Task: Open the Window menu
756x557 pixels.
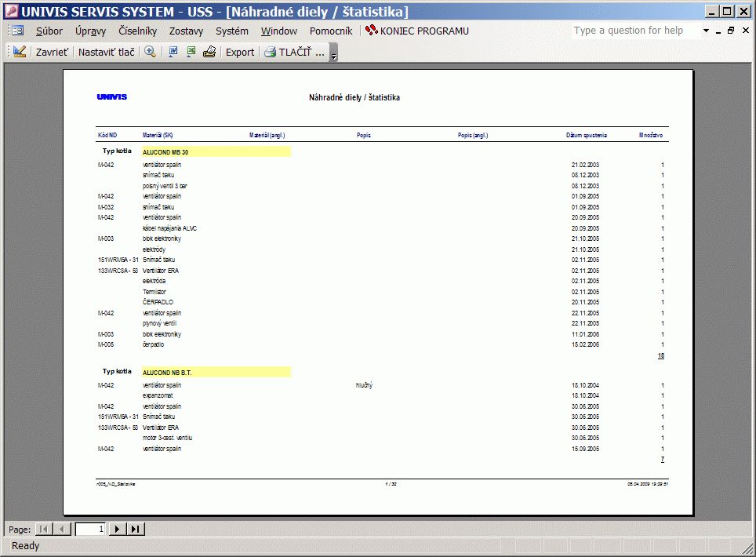Action: [x=279, y=31]
